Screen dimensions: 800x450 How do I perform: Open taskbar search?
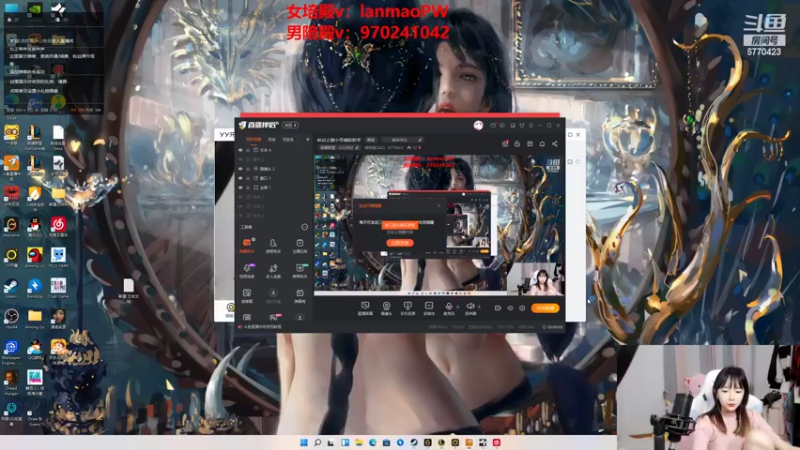[x=317, y=442]
